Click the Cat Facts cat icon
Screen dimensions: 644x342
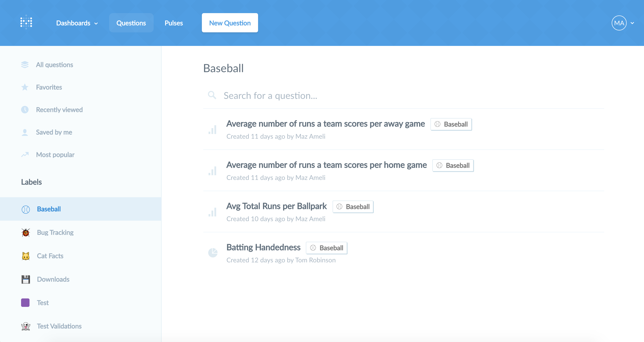[26, 256]
